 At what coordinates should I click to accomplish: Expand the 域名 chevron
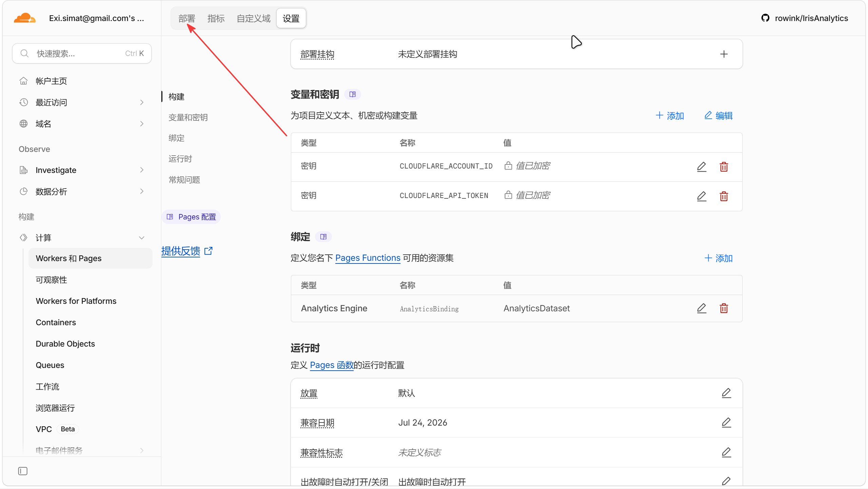click(142, 123)
